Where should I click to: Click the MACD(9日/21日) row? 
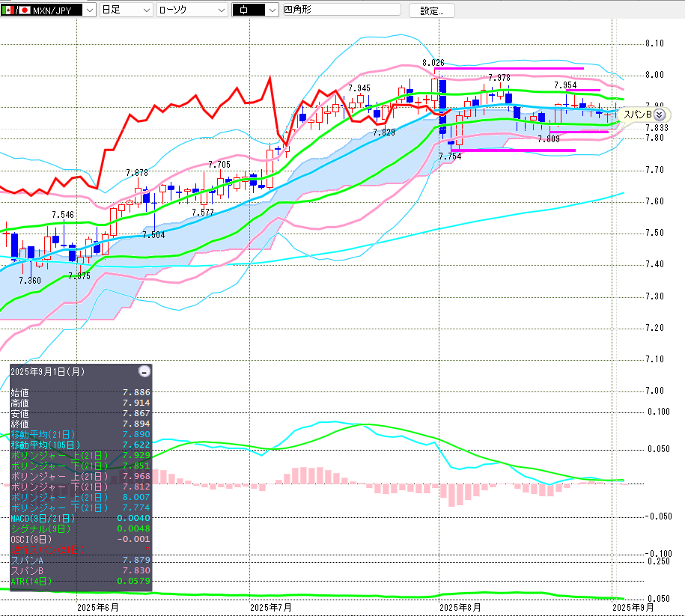click(80, 518)
